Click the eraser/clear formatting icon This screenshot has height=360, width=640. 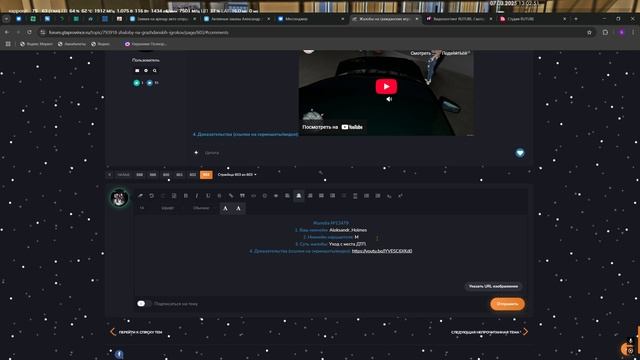click(140, 196)
